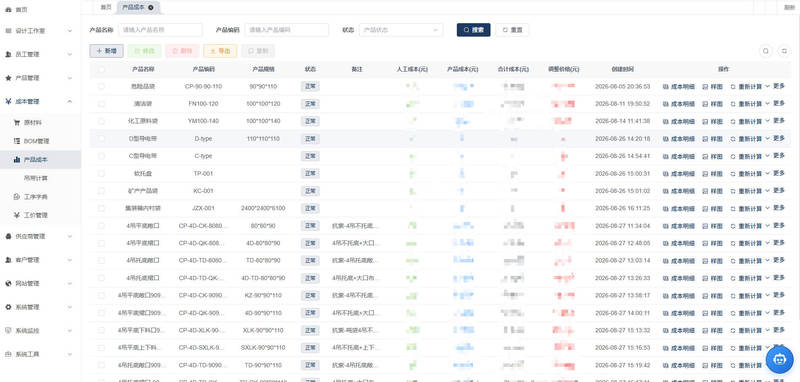800x382 pixels.
Task: Click the 产品名称 input field
Action: click(x=160, y=30)
